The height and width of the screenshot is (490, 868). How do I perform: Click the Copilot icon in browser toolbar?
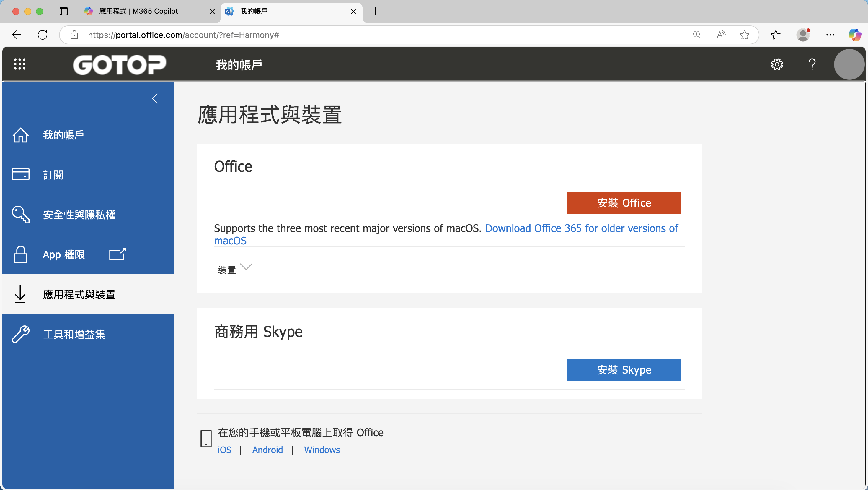854,35
